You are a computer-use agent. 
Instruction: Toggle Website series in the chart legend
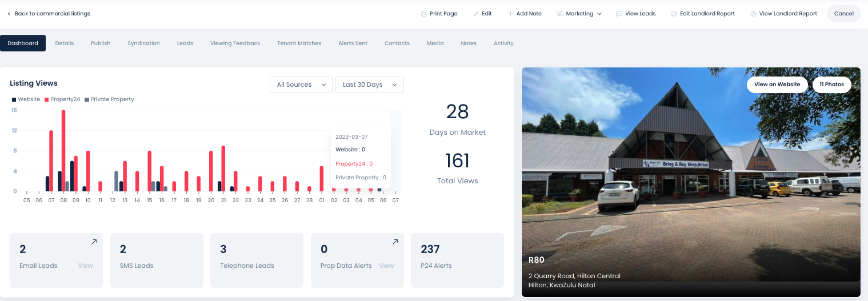click(26, 99)
